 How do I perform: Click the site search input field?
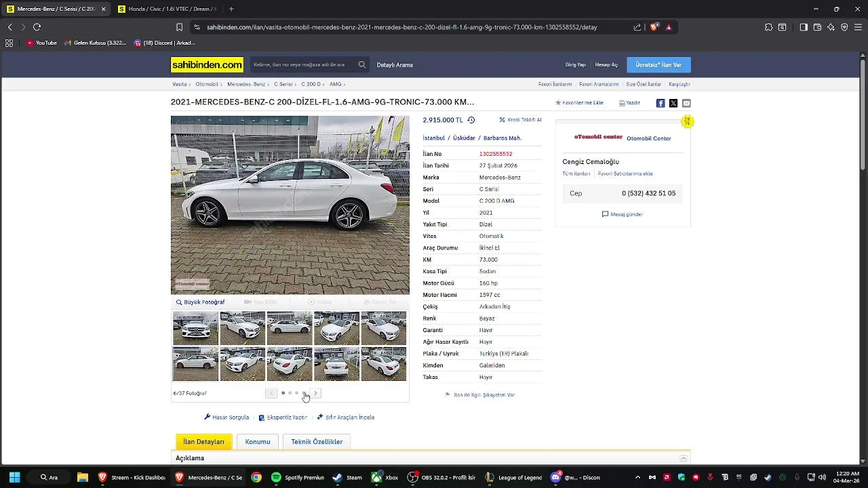coord(303,65)
